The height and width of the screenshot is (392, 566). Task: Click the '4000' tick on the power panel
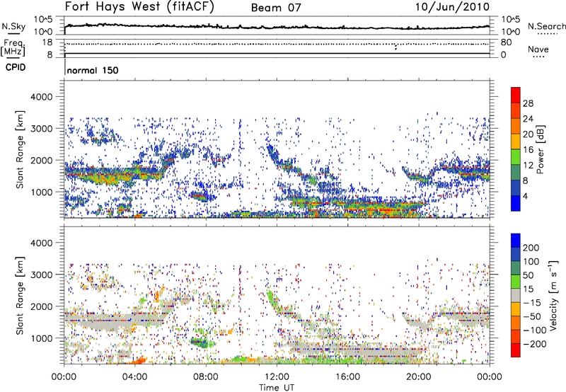tap(42, 97)
